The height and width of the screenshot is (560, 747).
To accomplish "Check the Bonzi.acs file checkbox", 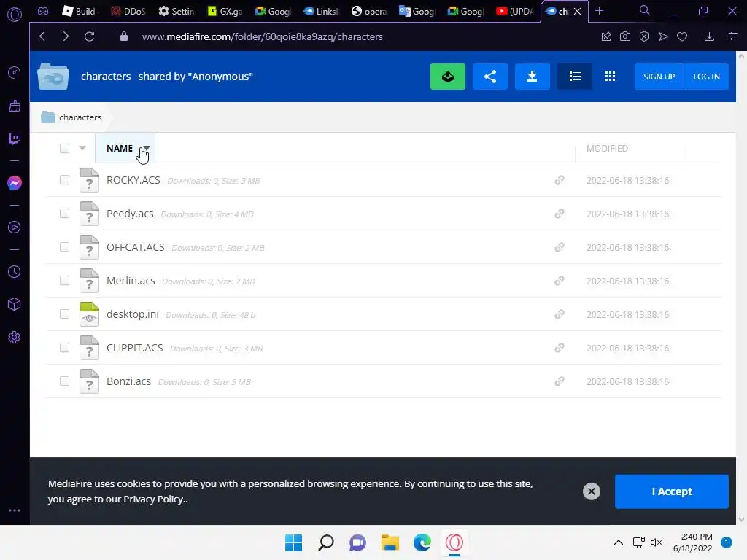I will point(64,381).
